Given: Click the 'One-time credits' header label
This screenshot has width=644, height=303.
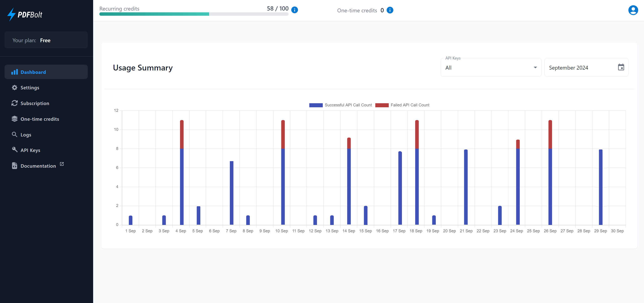Looking at the screenshot, I should point(357,11).
